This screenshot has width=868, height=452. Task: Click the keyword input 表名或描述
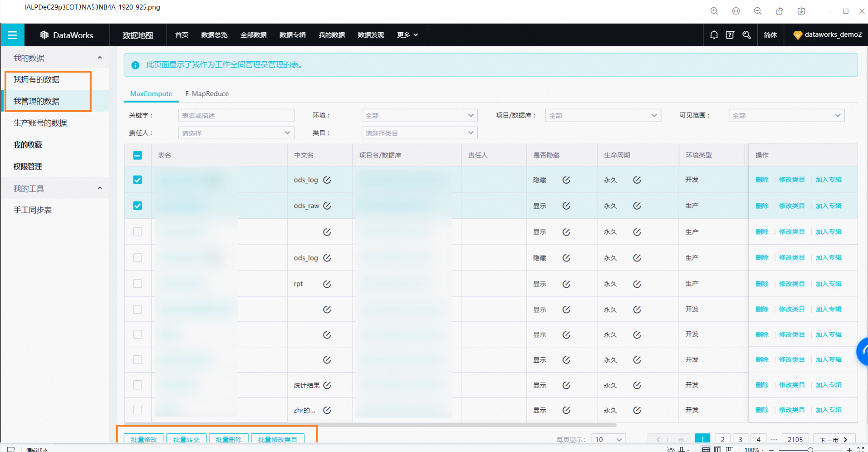pyautogui.click(x=236, y=115)
